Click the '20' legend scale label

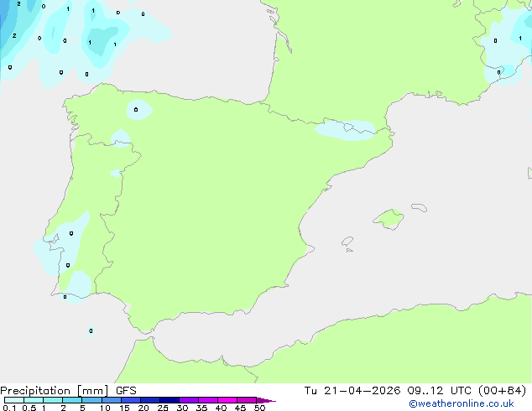pyautogui.click(x=143, y=408)
